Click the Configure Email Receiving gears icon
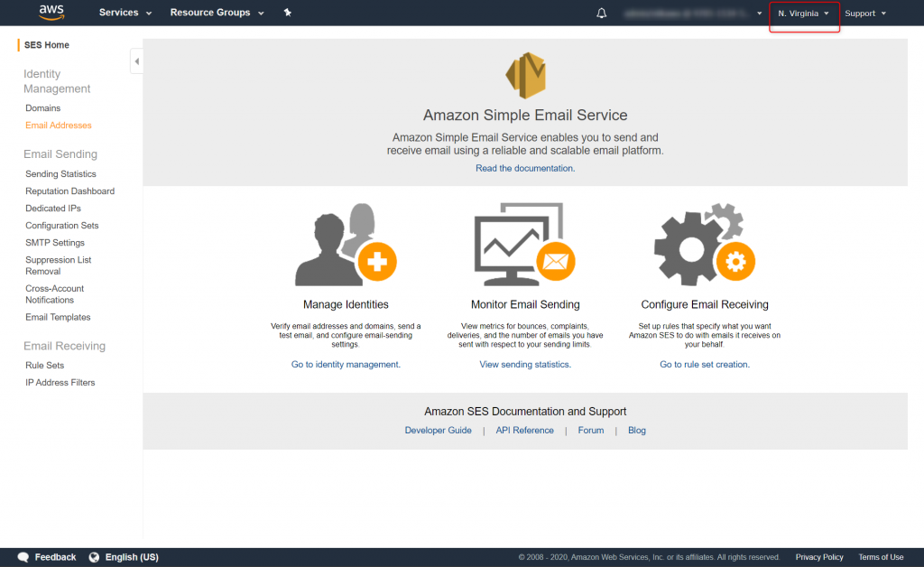924x567 pixels. (705, 245)
